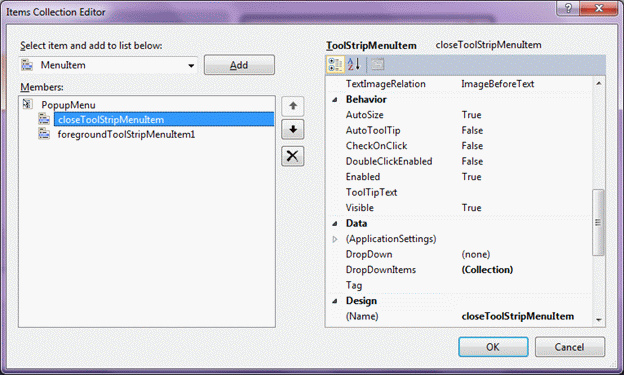Click the Categorized view icon in property grid
The image size is (624, 375).
tap(335, 64)
